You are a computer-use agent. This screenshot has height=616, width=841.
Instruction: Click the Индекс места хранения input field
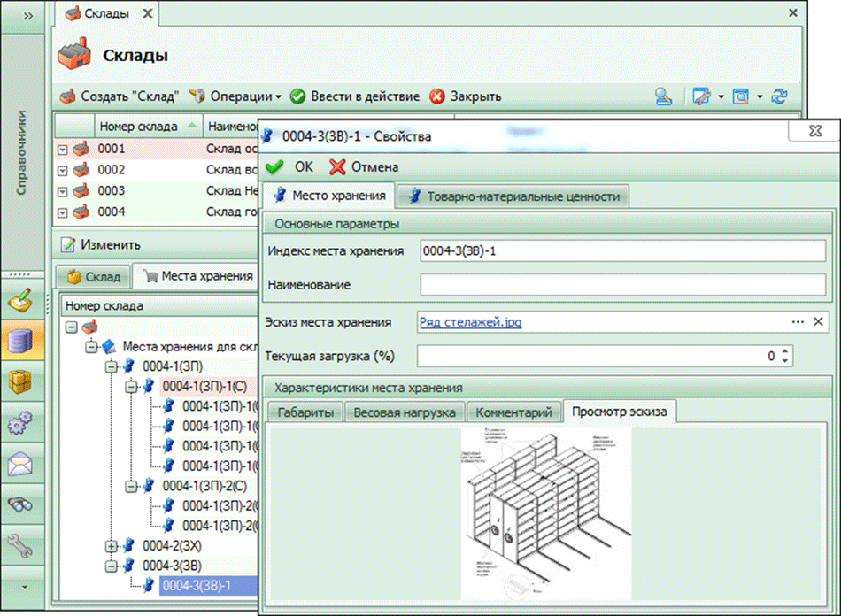(622, 250)
